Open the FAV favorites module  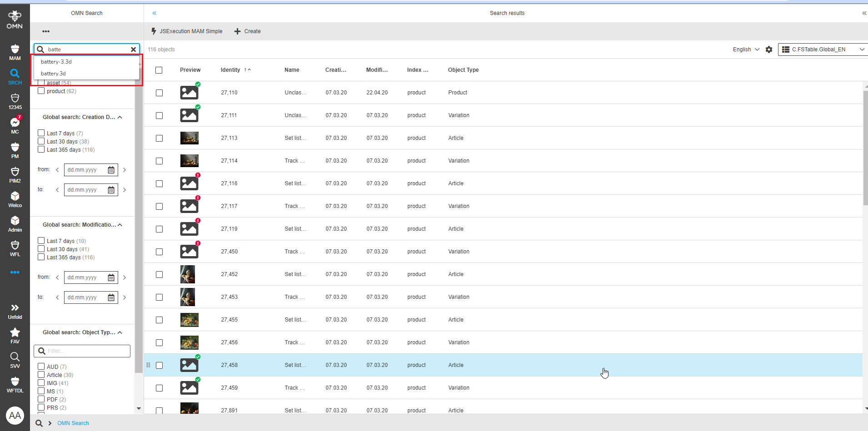click(15, 334)
